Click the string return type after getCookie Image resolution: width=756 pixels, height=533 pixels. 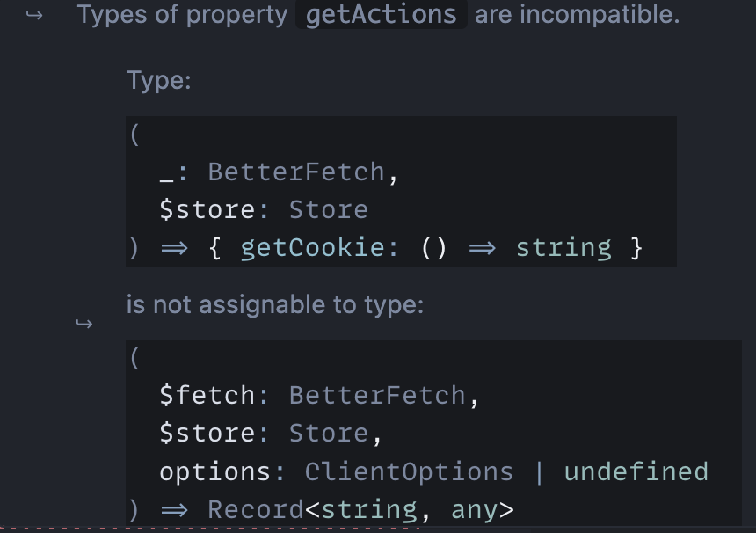[563, 248]
